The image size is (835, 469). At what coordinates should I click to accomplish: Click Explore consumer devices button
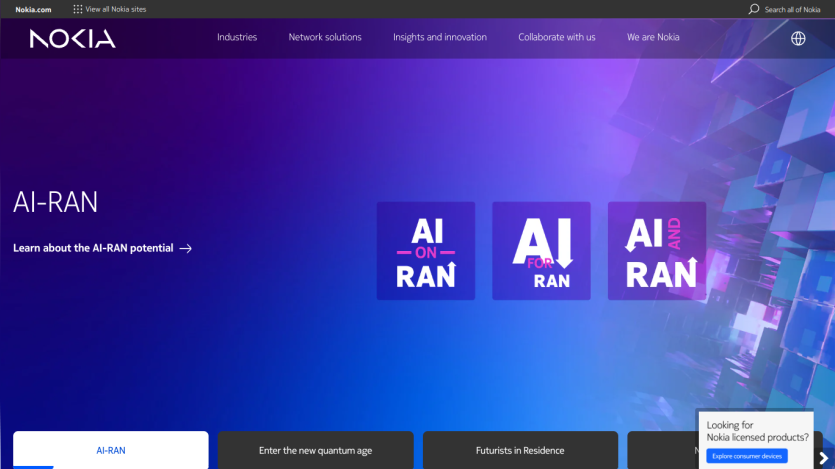[747, 456]
